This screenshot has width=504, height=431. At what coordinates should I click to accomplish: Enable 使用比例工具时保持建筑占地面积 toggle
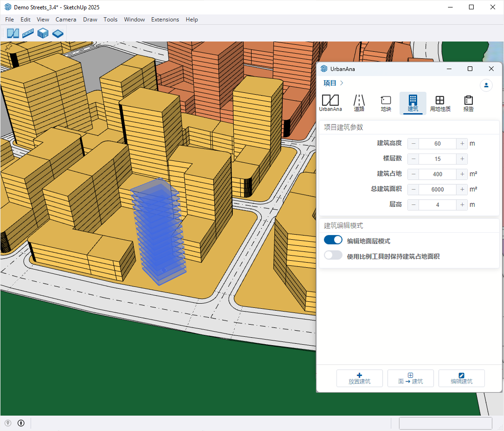[333, 256]
